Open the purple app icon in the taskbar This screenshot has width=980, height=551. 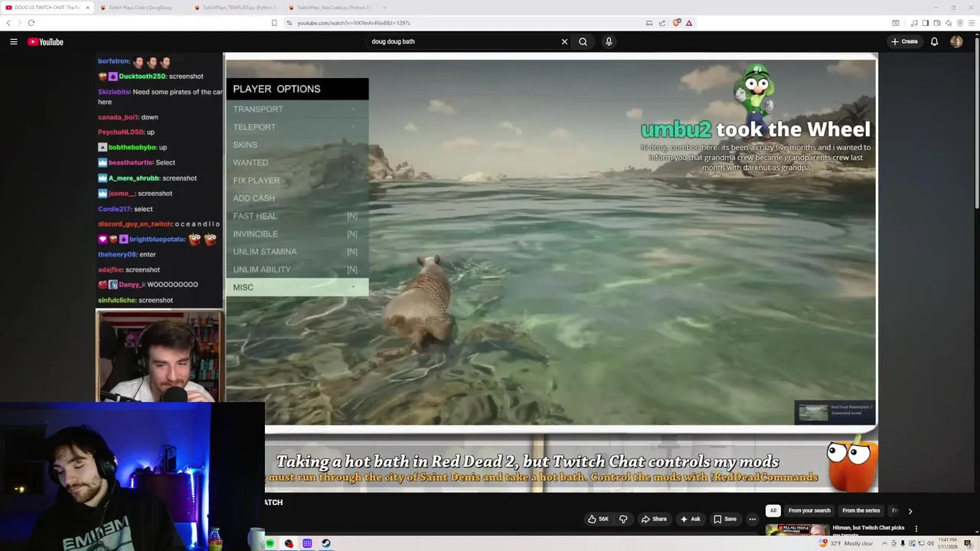click(x=307, y=543)
